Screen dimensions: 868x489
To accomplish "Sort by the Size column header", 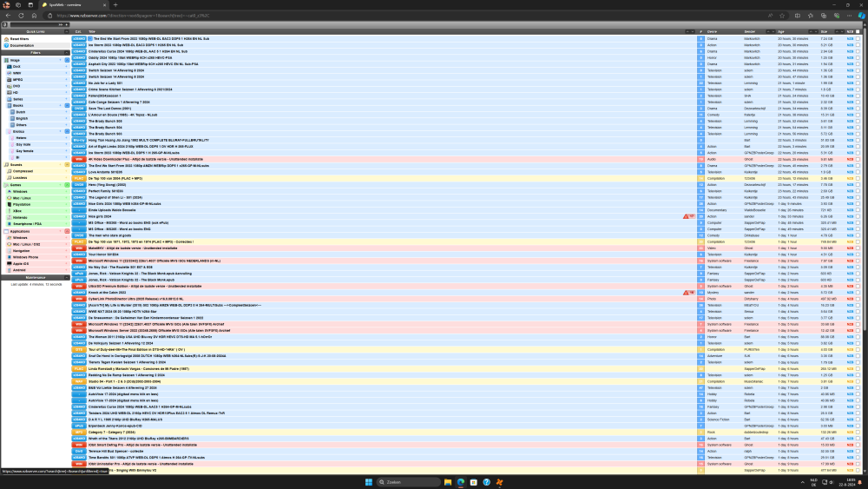I will pyautogui.click(x=824, y=31).
